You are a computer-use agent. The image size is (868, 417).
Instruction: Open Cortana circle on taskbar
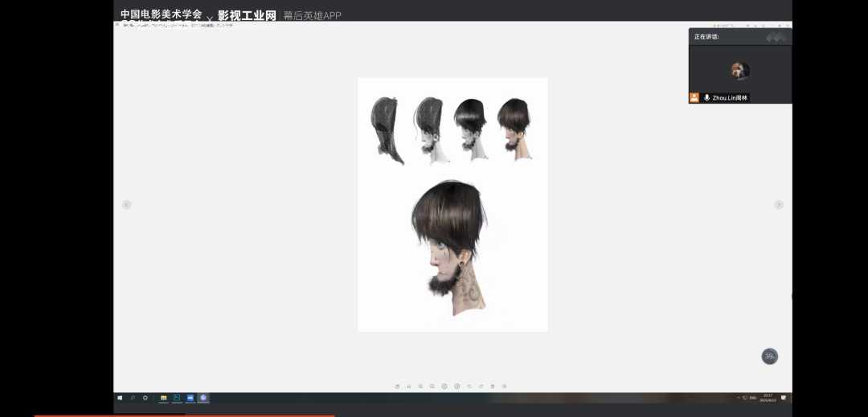(x=145, y=398)
